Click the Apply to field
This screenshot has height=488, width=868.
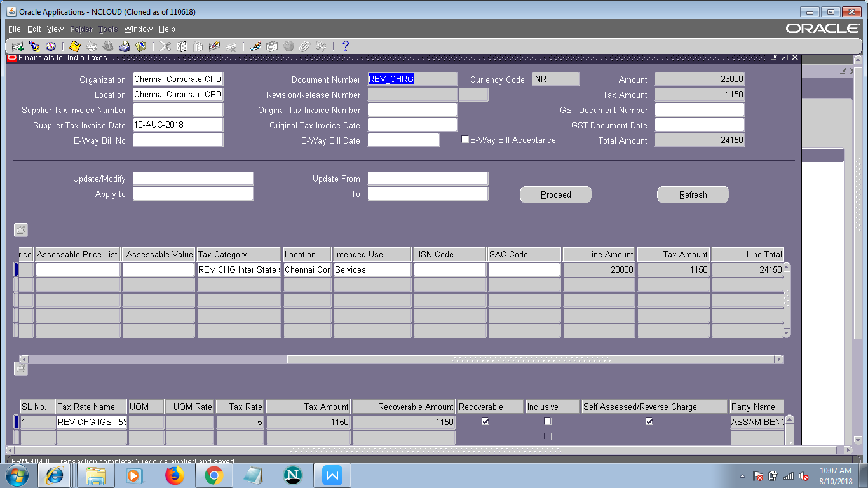[x=194, y=194]
